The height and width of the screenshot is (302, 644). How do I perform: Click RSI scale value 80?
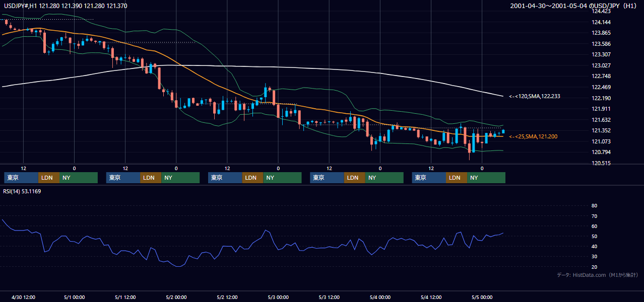[x=594, y=206]
